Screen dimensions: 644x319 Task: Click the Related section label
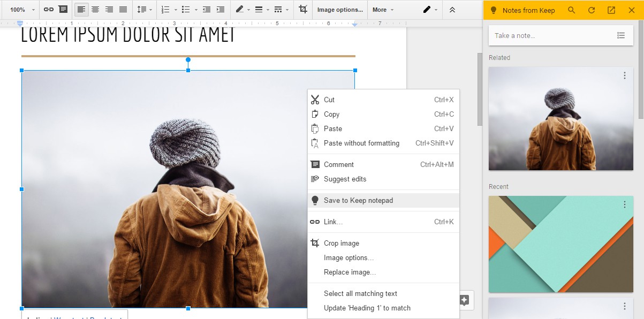coord(499,58)
